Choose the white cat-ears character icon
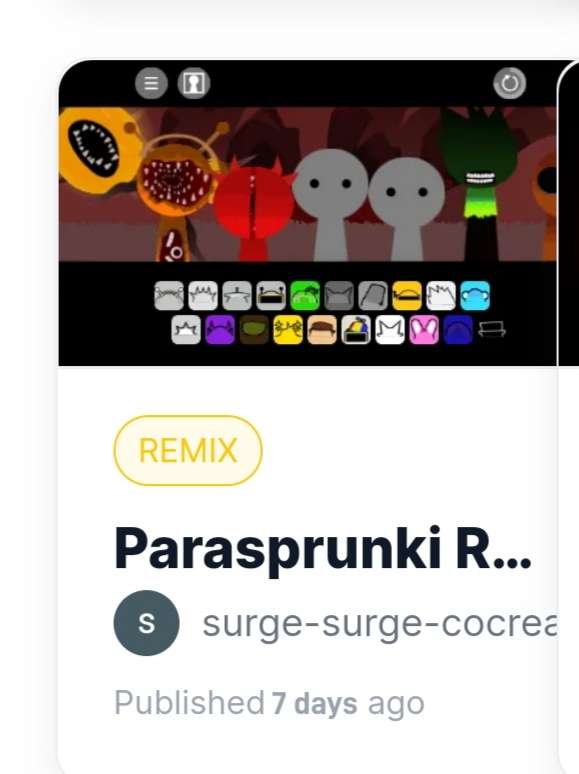 click(x=390, y=330)
